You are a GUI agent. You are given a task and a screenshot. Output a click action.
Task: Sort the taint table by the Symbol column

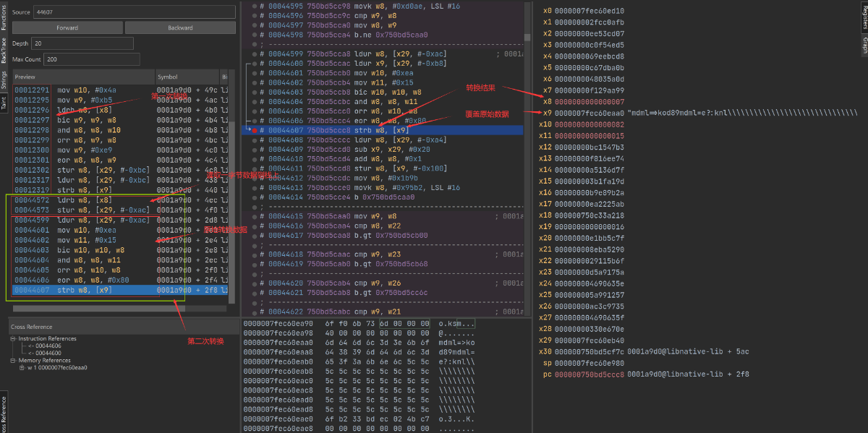tap(187, 77)
